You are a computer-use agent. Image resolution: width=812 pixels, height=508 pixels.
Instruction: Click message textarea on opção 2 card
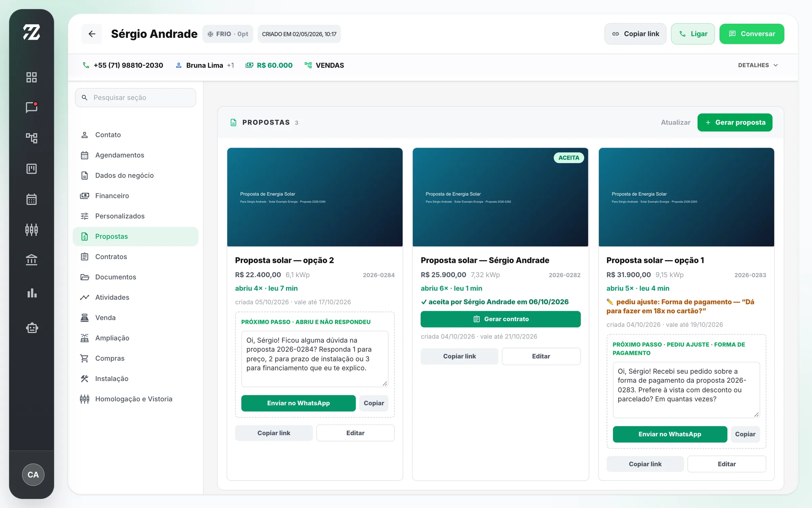(x=315, y=359)
